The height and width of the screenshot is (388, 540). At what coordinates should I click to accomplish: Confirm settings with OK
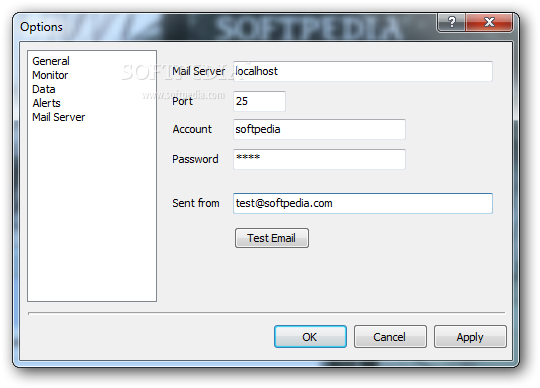pyautogui.click(x=310, y=337)
